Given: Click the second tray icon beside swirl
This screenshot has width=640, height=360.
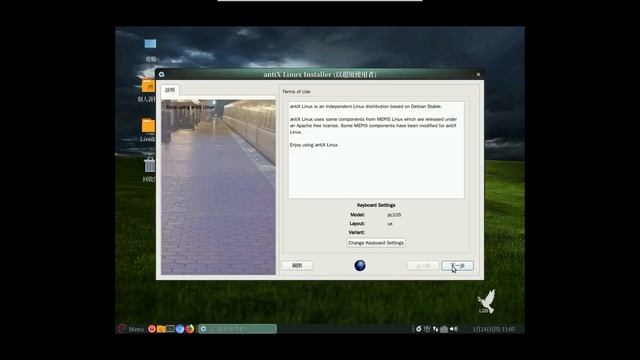Looking at the screenshot, I should pyautogui.click(x=427, y=329).
